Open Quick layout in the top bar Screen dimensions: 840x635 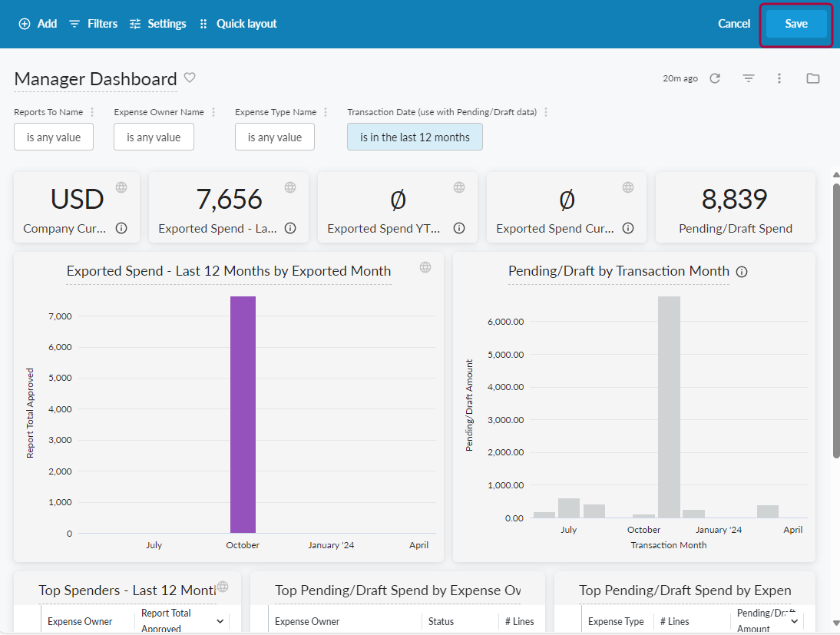(x=238, y=24)
